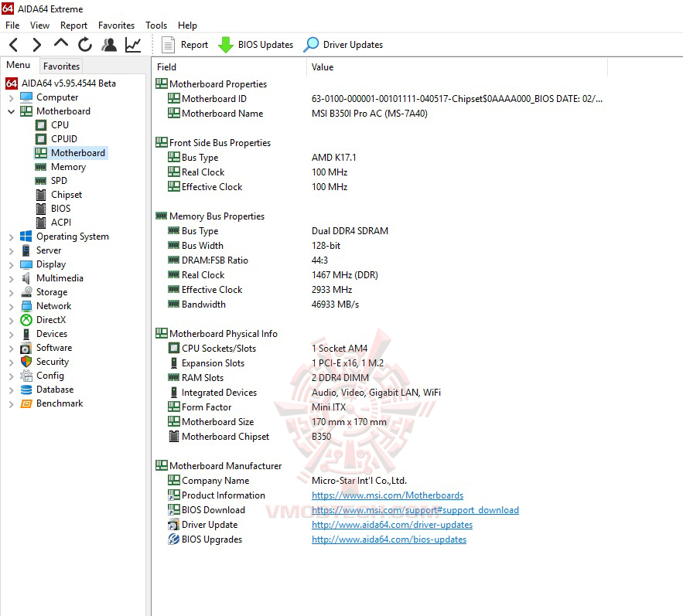Click the Network monitor icon
Image resolution: width=683 pixels, height=616 pixels.
tap(26, 306)
